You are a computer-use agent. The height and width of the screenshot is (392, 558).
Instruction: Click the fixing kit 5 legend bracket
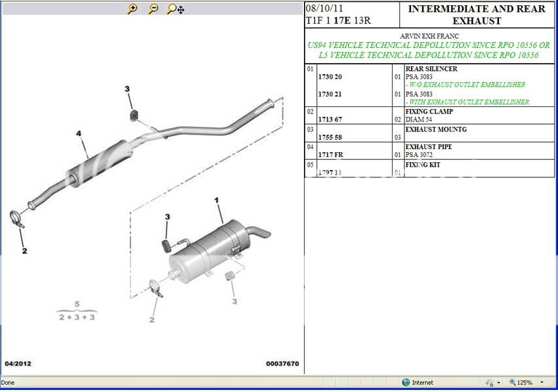pyautogui.click(x=77, y=310)
